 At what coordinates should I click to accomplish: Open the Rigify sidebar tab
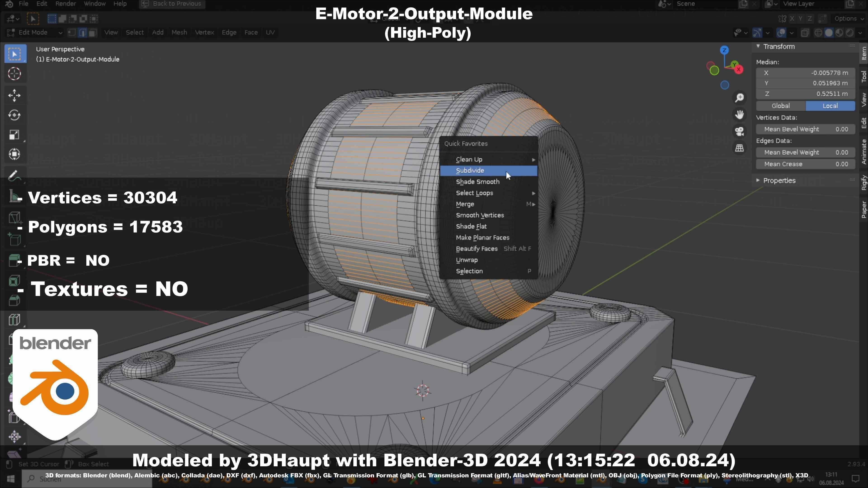[x=864, y=183]
